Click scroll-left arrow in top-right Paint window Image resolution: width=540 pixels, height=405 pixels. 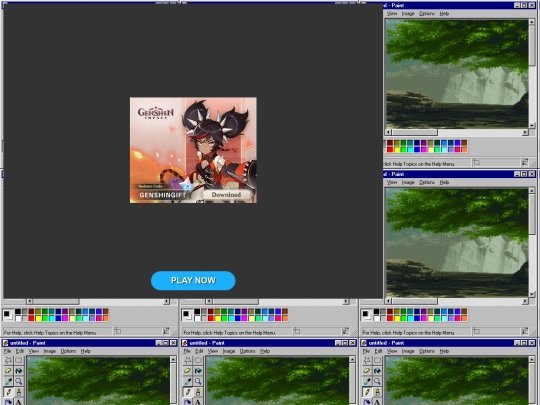(388, 132)
